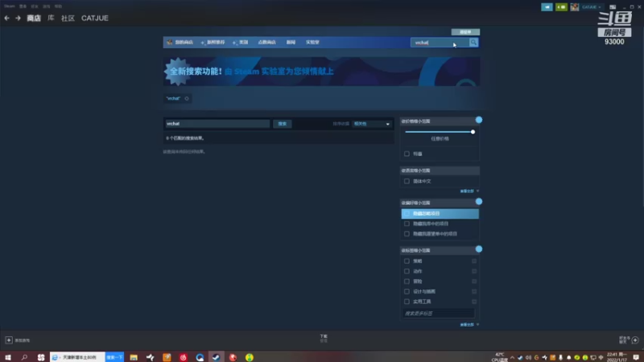Open 实验室 labs in the store navigation
The height and width of the screenshot is (362, 644).
click(x=312, y=43)
